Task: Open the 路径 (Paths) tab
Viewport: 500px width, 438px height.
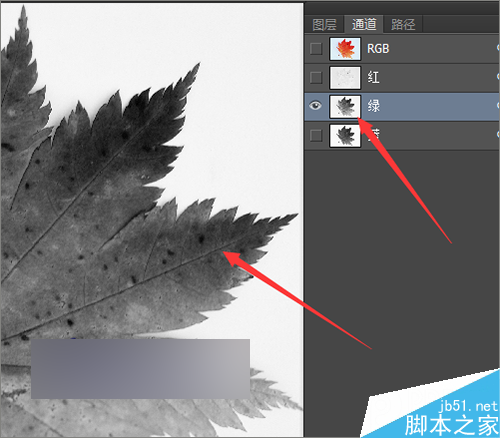Action: [403, 24]
